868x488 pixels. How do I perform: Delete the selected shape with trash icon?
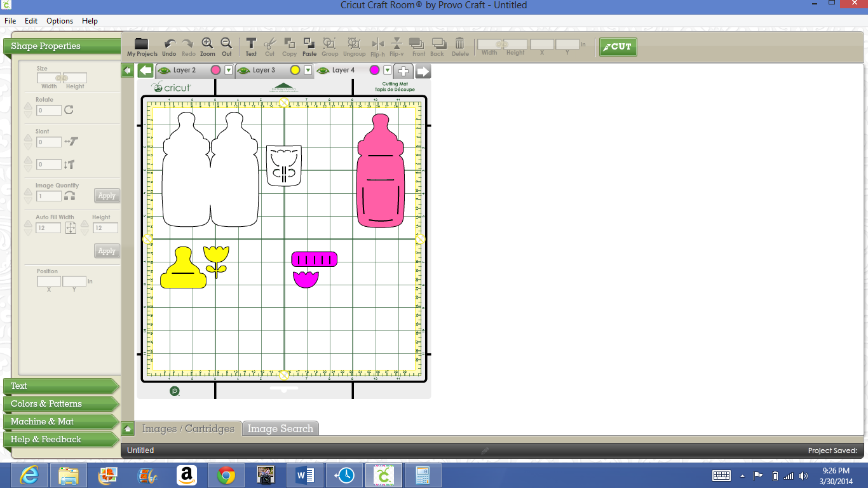460,47
